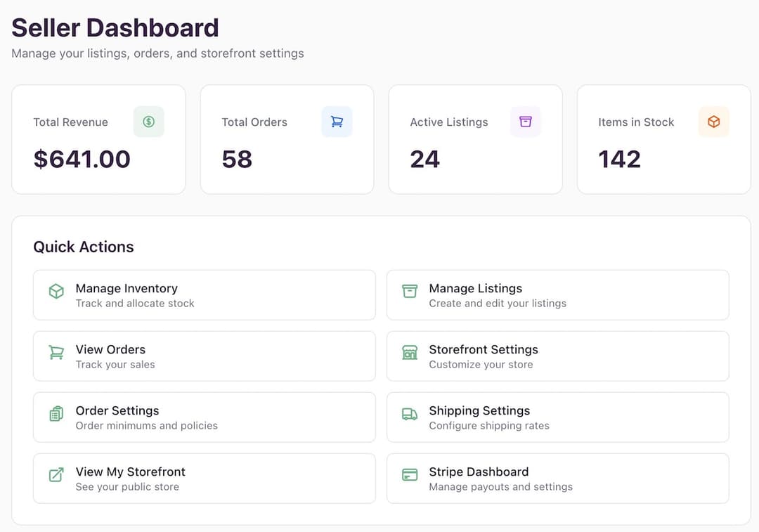Click the clipboard icon on Order Settings
The image size is (759, 532).
[x=56, y=413]
